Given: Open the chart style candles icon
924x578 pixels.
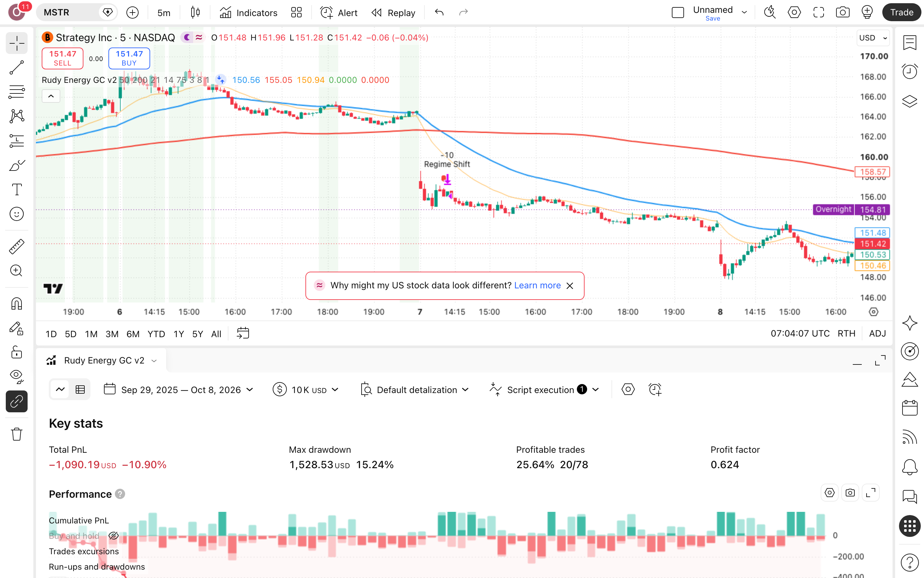Looking at the screenshot, I should pos(195,13).
